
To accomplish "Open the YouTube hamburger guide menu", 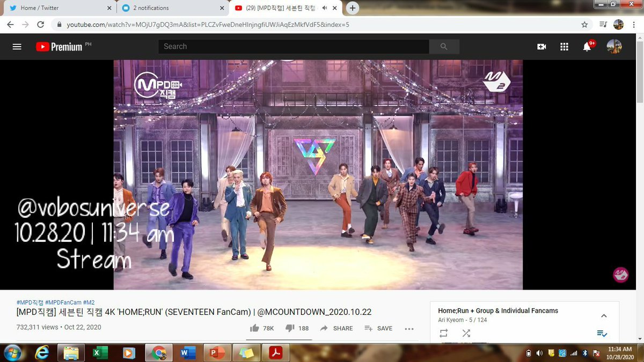I will point(17,47).
